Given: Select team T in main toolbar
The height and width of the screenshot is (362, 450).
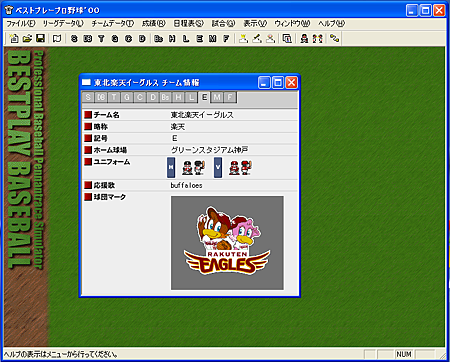Looking at the screenshot, I should 101,39.
